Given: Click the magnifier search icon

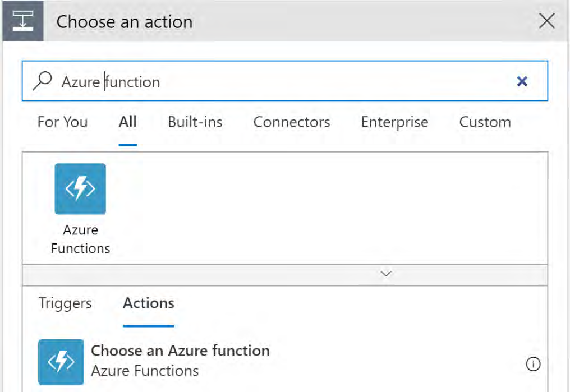Looking at the screenshot, I should pos(43,81).
